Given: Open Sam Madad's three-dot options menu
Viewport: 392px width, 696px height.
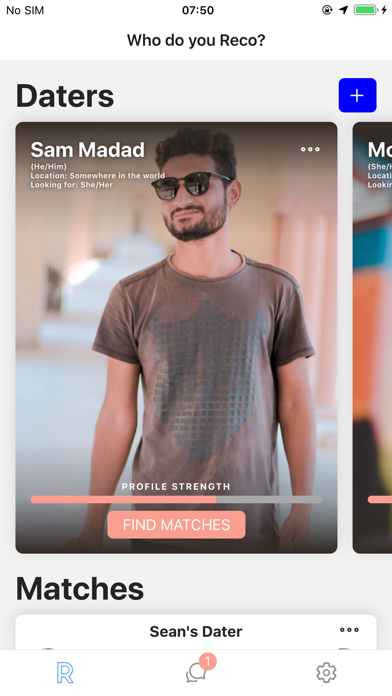Looking at the screenshot, I should 310,150.
